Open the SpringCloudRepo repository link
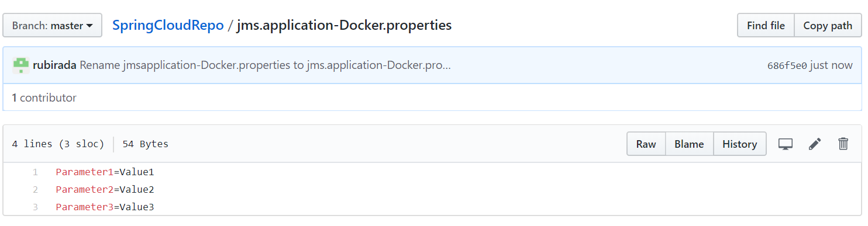 (x=168, y=26)
